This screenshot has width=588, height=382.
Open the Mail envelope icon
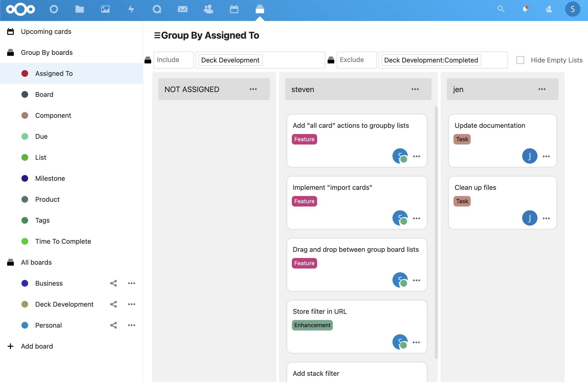tap(183, 9)
